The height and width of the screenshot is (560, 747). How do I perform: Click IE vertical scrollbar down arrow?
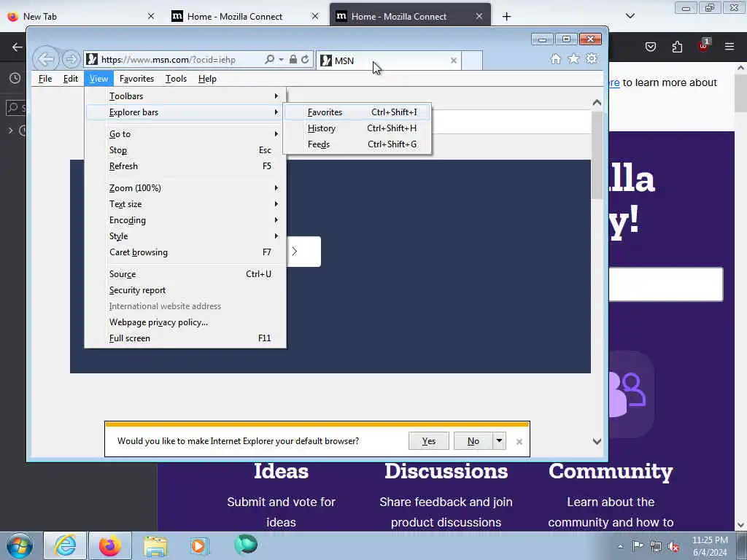click(x=597, y=441)
